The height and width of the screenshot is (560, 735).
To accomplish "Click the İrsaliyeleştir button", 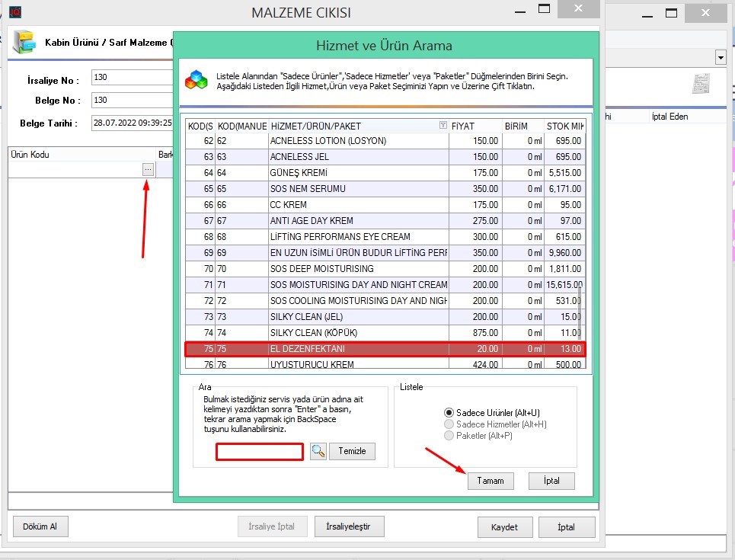I will point(349,526).
